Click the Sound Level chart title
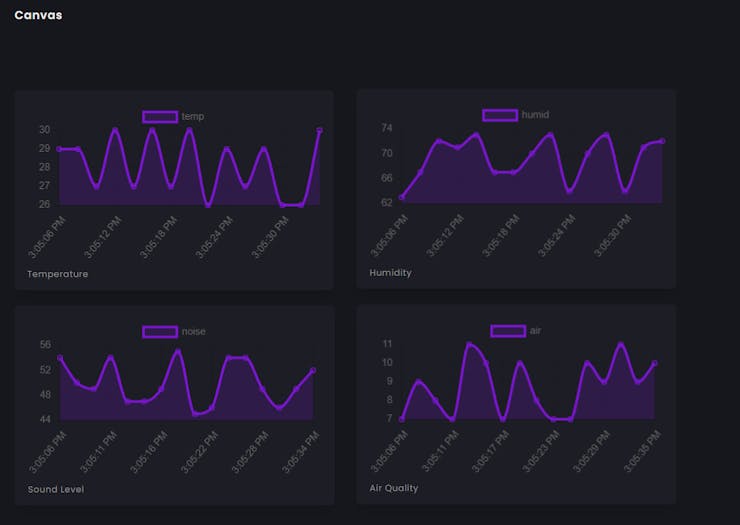The width and height of the screenshot is (740, 525). tap(56, 490)
